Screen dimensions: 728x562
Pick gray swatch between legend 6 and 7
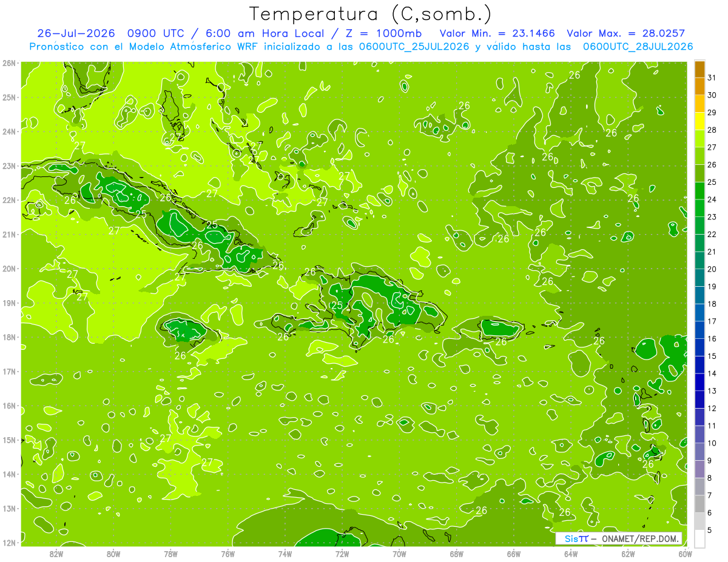coord(699,504)
